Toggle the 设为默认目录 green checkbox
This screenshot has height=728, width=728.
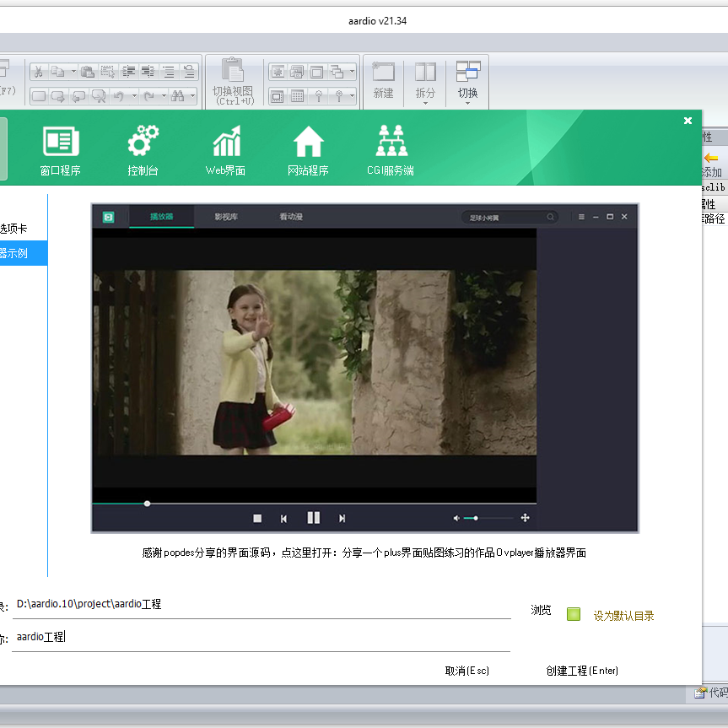(574, 615)
